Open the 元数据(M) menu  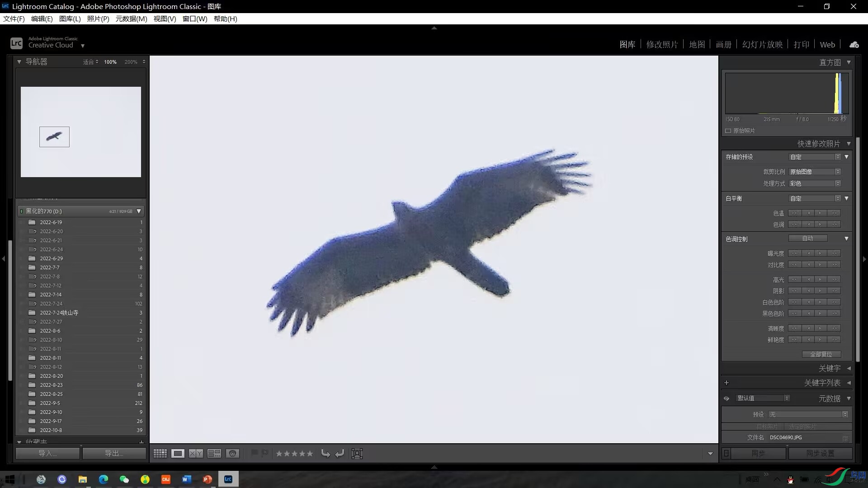pos(131,19)
